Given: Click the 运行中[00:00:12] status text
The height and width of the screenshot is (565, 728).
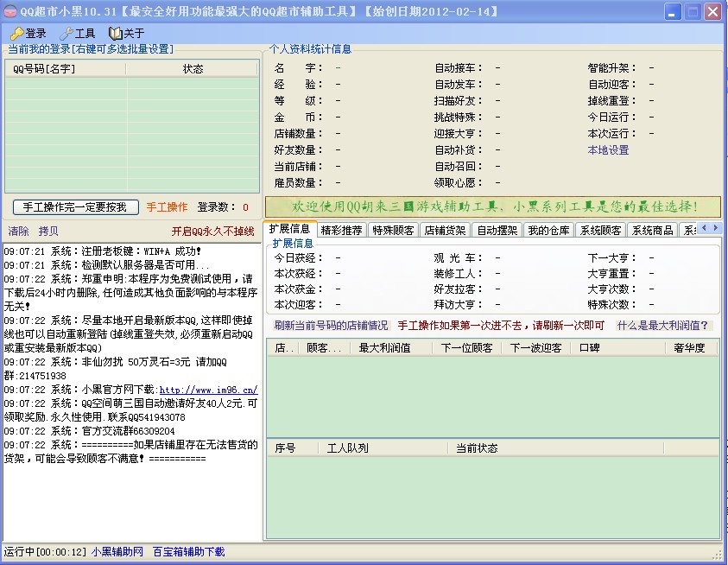Looking at the screenshot, I should 45,552.
